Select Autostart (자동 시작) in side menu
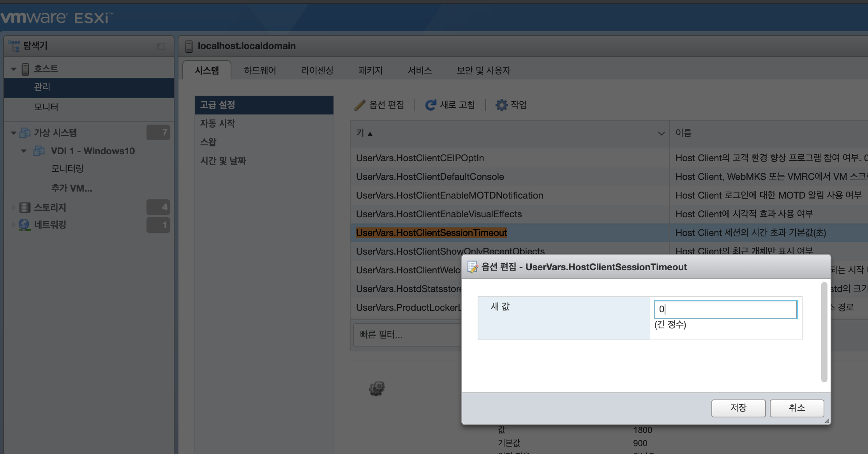 (x=218, y=123)
